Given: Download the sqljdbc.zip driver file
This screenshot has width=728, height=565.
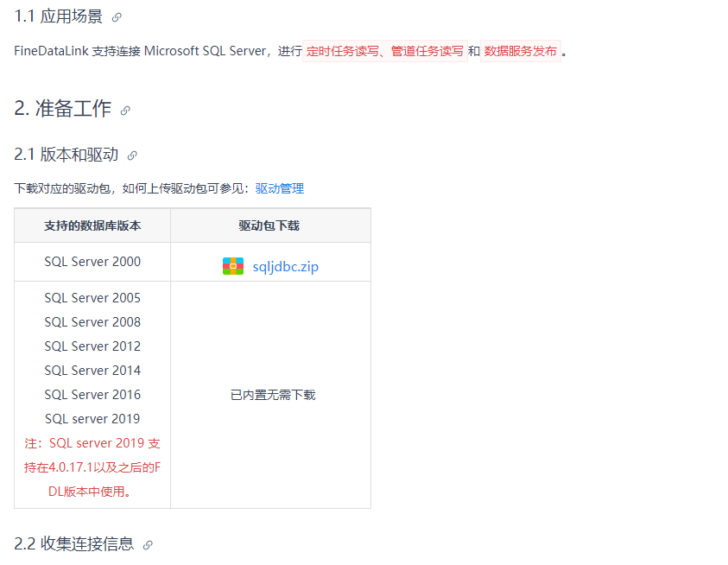Looking at the screenshot, I should (x=285, y=267).
